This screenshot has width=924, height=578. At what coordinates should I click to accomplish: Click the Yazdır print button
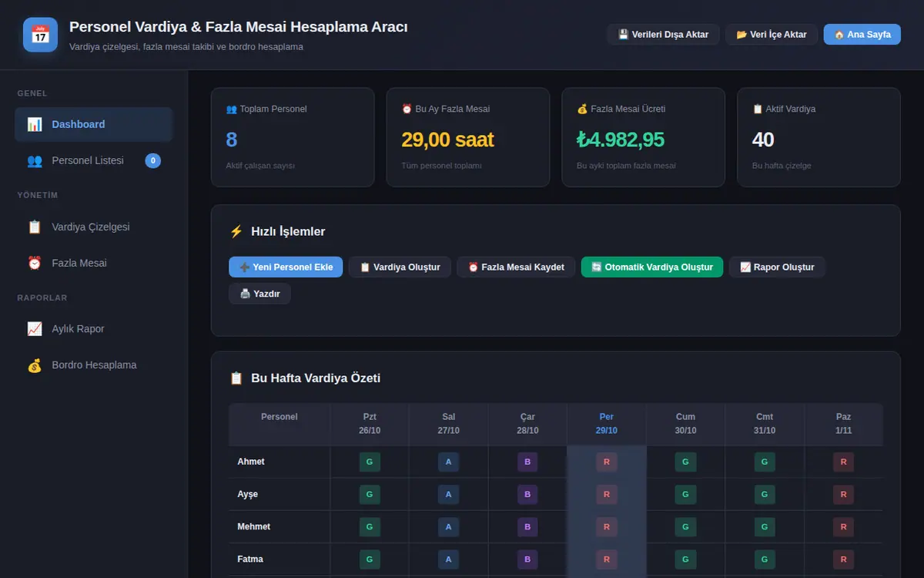point(259,294)
